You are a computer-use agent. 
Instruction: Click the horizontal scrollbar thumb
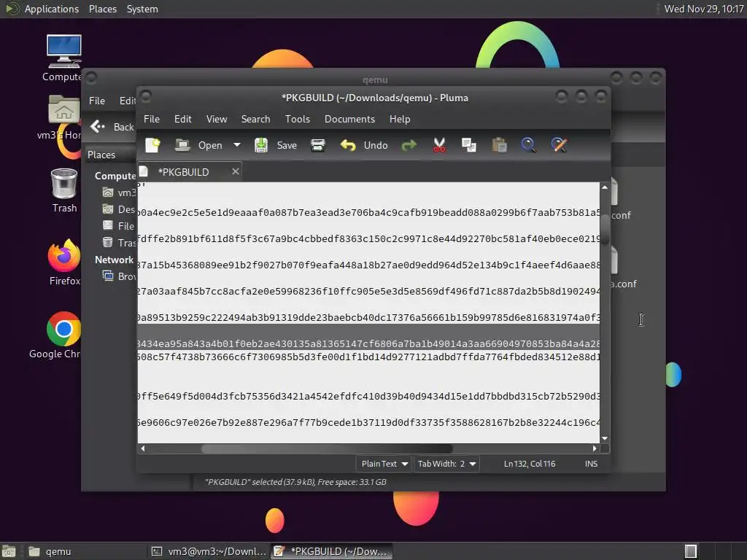pos(327,448)
